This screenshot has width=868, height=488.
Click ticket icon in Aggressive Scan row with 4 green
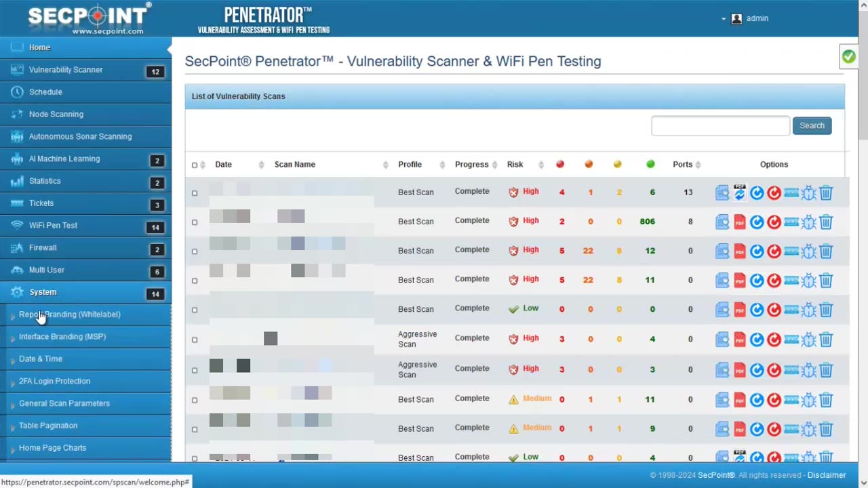[x=791, y=340]
